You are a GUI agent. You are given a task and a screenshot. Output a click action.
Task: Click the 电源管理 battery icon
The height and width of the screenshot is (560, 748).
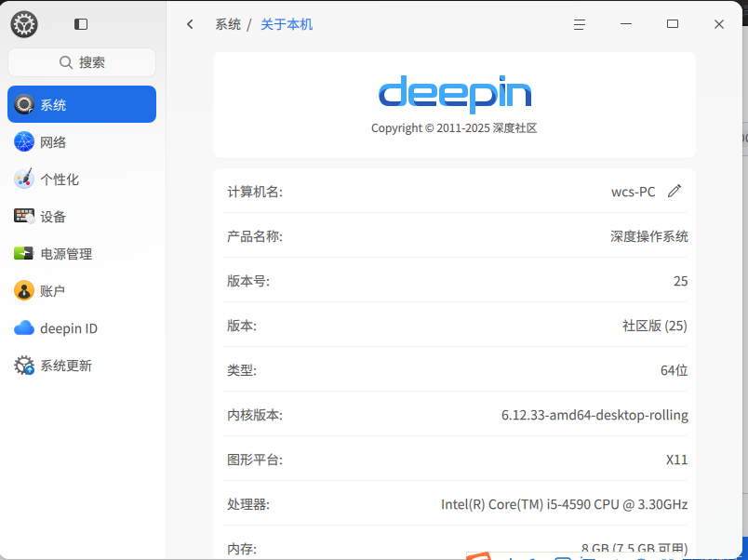coord(24,253)
